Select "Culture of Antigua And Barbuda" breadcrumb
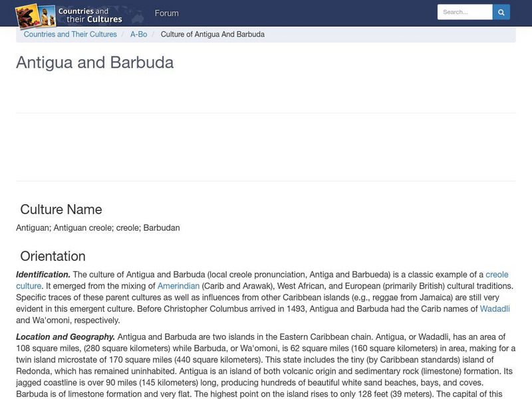The width and height of the screenshot is (532, 399). tap(212, 34)
